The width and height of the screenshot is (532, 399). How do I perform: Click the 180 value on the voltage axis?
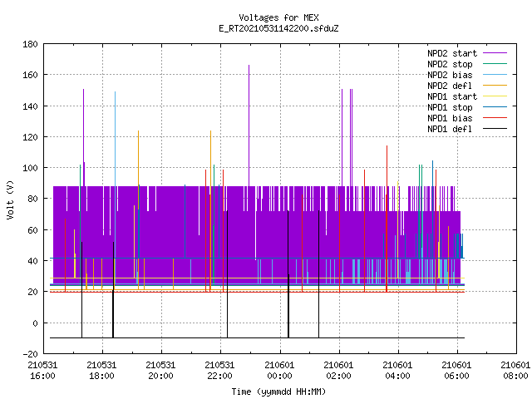point(30,44)
